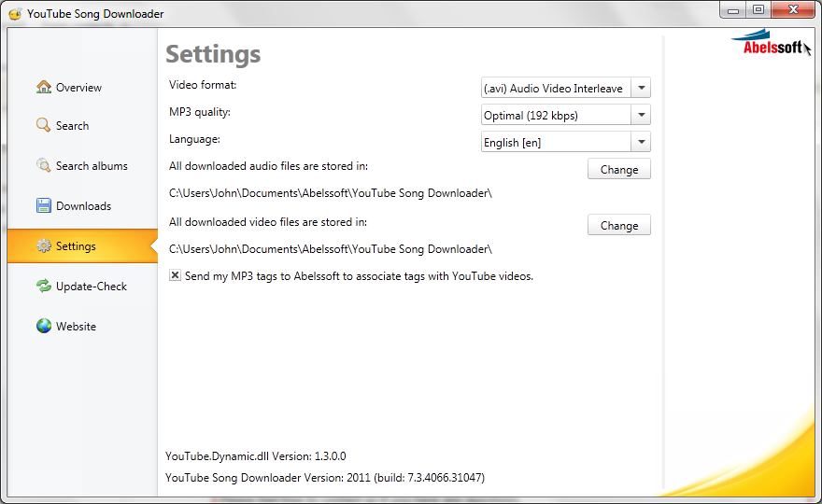Click the Search magnifier icon
This screenshot has height=504, width=822.
pos(43,125)
